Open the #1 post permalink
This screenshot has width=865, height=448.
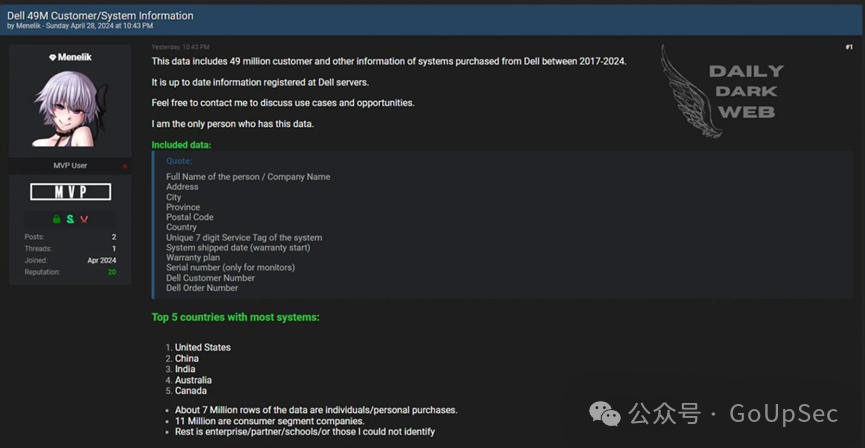tap(849, 47)
